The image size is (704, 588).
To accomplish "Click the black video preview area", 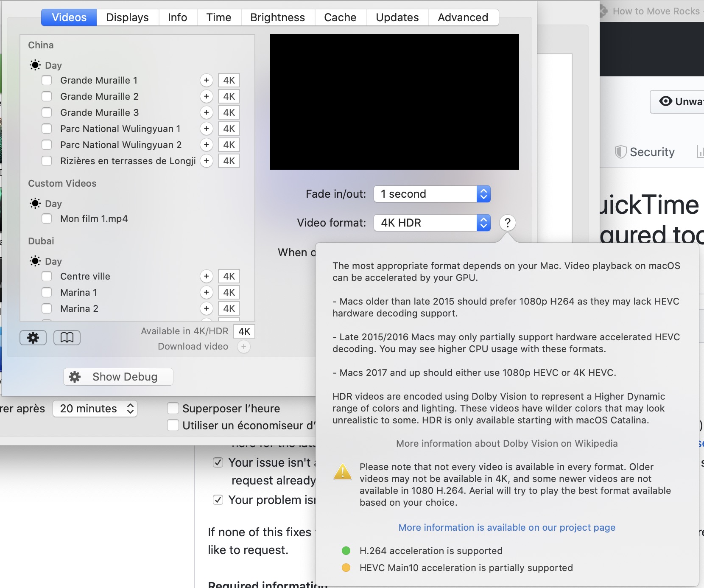I will (x=394, y=102).
